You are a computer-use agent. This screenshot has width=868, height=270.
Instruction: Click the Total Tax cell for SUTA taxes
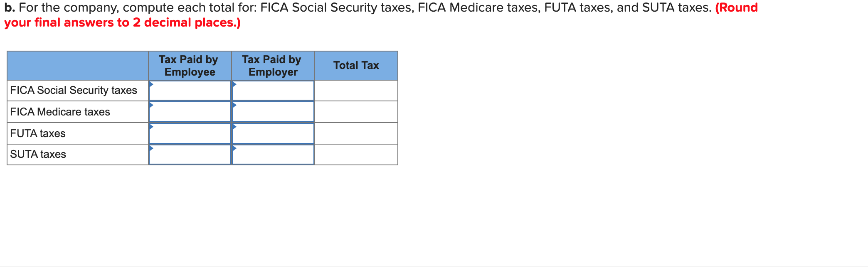356,155
